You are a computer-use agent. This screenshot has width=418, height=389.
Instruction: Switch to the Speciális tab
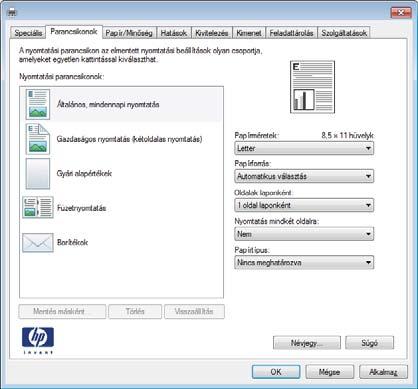coord(28,33)
